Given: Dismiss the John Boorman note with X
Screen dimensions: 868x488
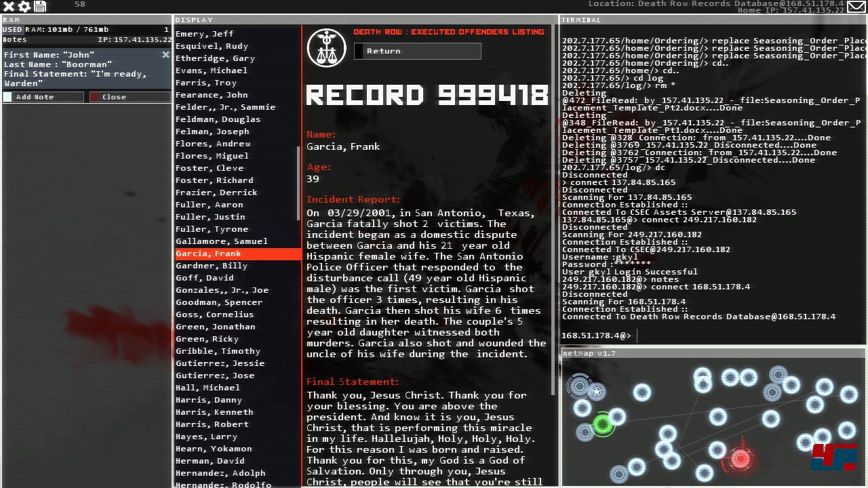Looking at the screenshot, I should pos(165,55).
